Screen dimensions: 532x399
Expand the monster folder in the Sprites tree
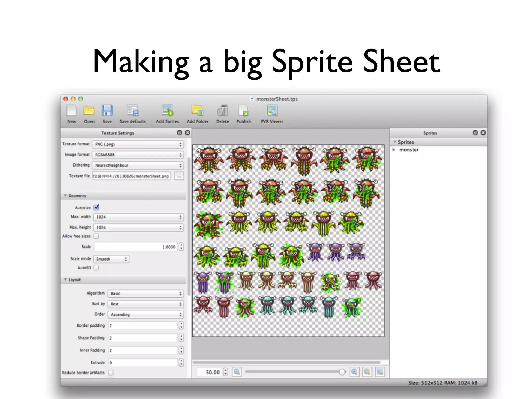point(394,150)
